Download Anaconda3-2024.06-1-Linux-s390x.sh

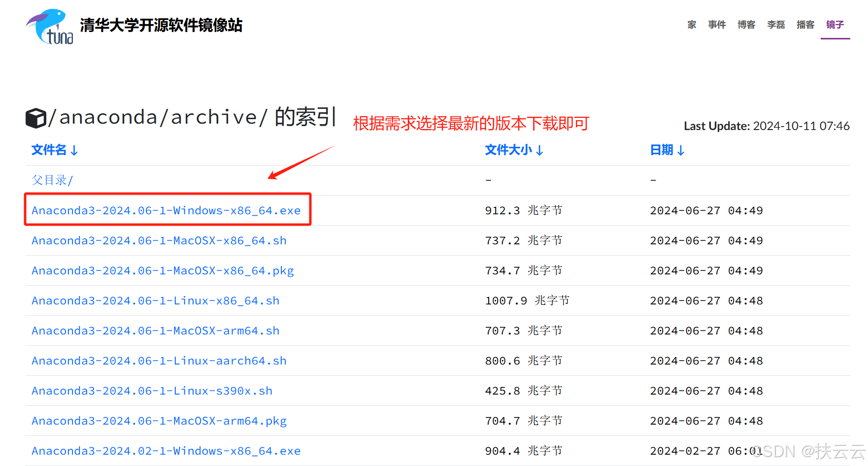(152, 391)
